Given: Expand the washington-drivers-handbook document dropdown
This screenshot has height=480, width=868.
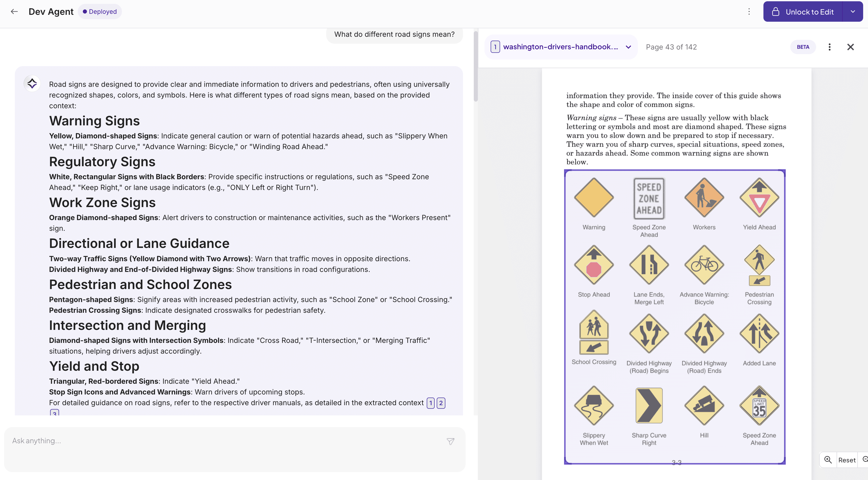Looking at the screenshot, I should tap(628, 47).
